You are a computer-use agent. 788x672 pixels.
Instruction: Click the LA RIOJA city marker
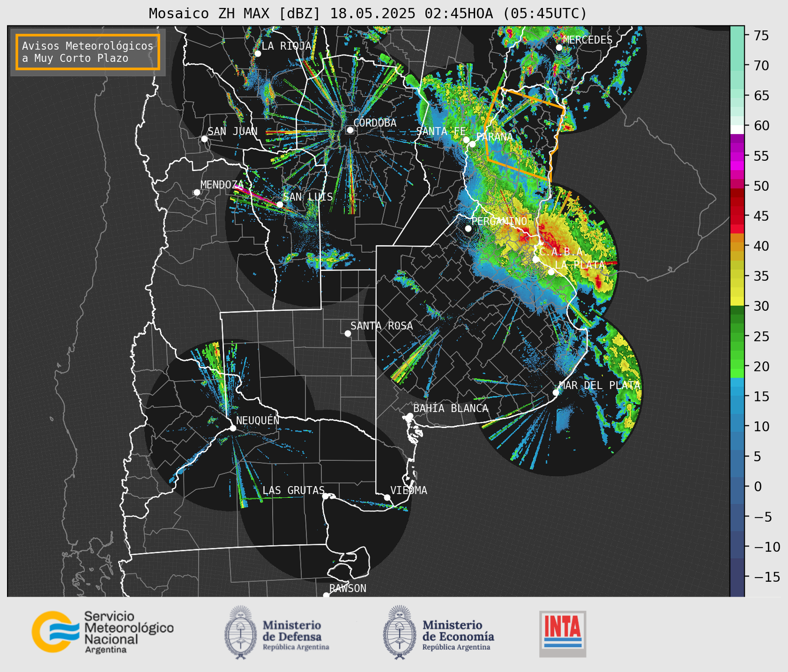coord(258,54)
